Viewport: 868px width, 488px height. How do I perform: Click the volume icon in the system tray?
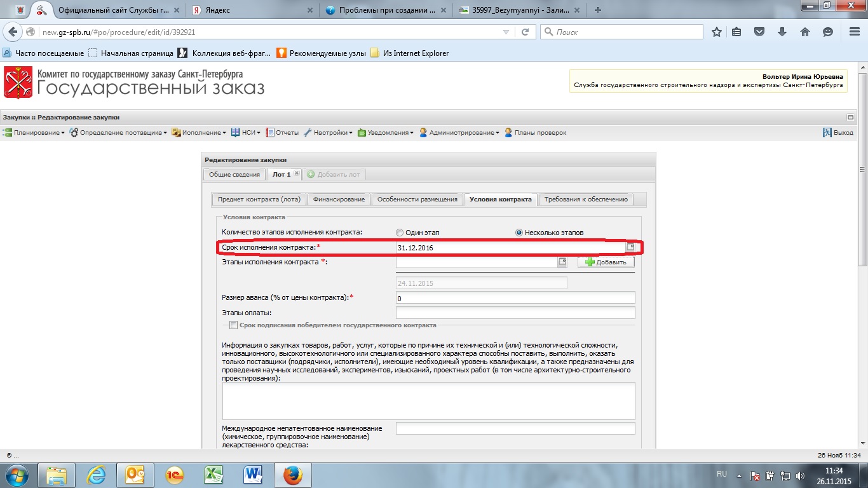(x=799, y=475)
